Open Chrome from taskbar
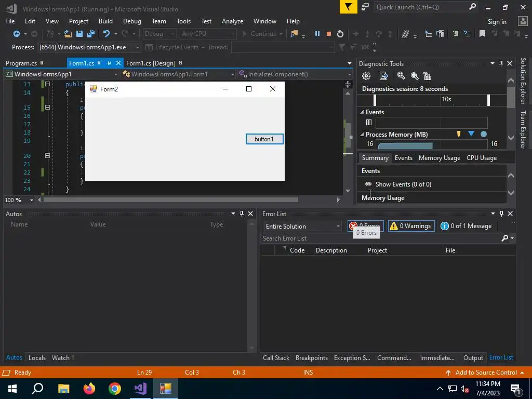Screen dimensions: 532x399 pyautogui.click(x=115, y=389)
